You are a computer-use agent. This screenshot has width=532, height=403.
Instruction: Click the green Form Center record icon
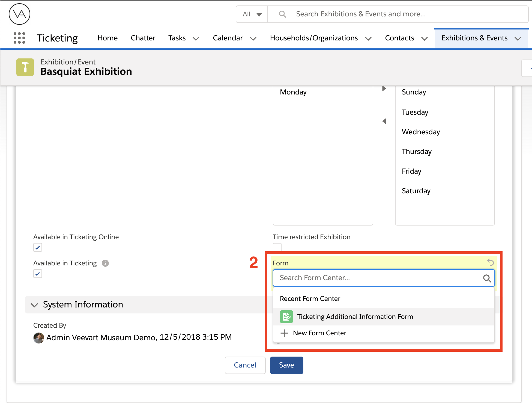click(286, 317)
